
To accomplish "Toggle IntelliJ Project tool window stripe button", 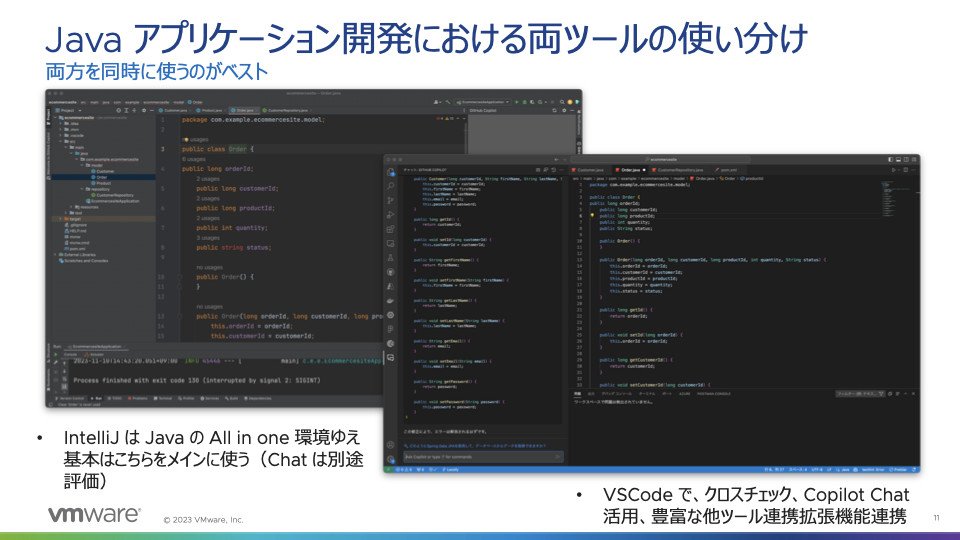I will click(x=48, y=116).
